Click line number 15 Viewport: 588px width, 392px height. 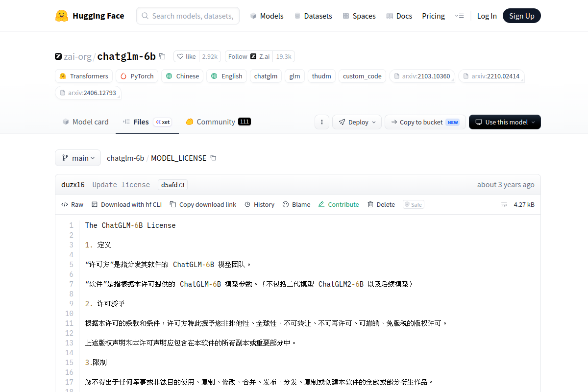point(69,363)
